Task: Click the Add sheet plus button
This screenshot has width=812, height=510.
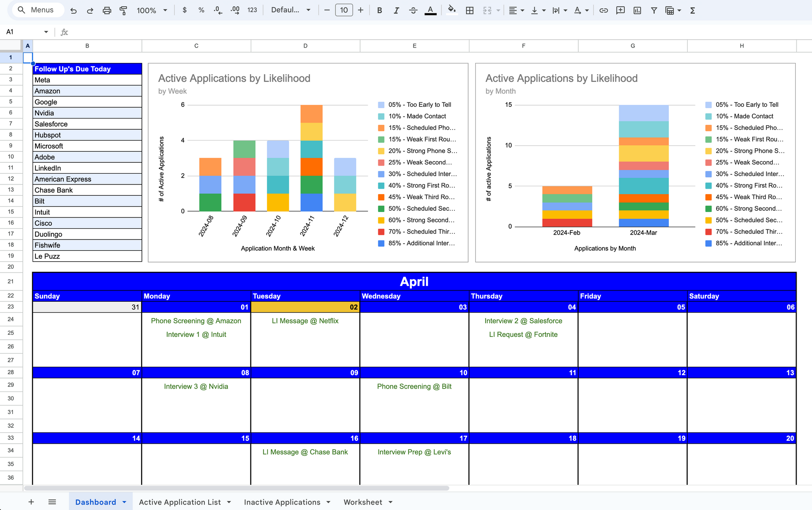Action: point(31,502)
